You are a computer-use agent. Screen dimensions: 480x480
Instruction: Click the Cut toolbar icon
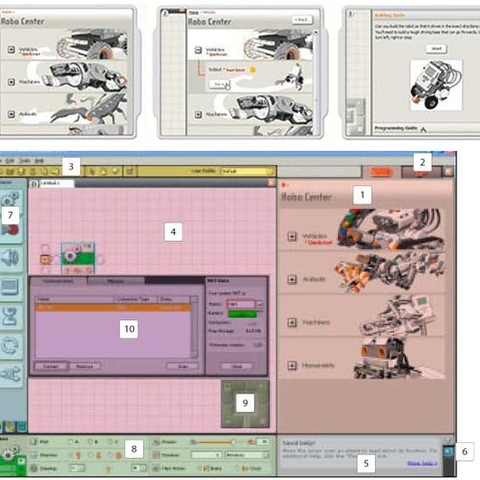[33, 172]
